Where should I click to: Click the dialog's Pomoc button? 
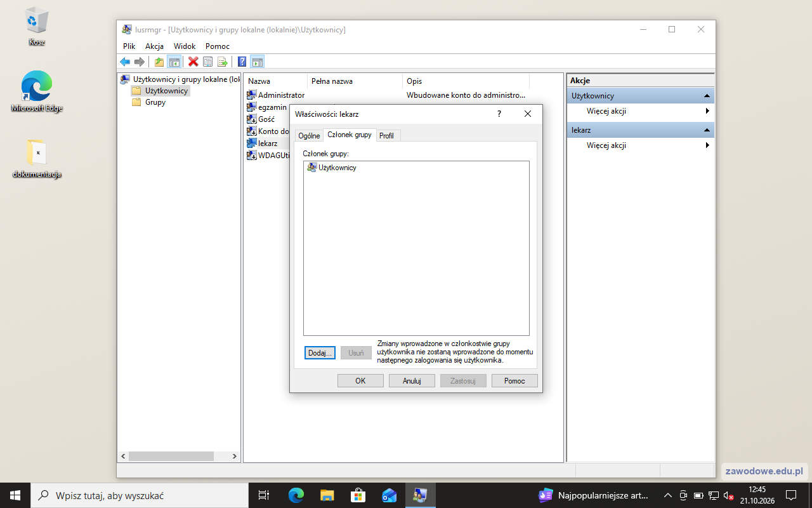coord(514,381)
